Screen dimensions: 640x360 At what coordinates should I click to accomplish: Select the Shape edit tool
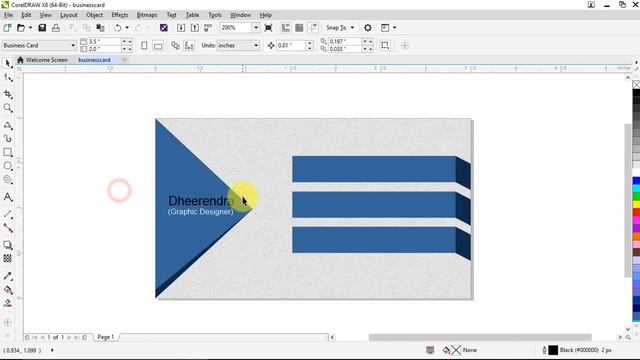click(8, 77)
